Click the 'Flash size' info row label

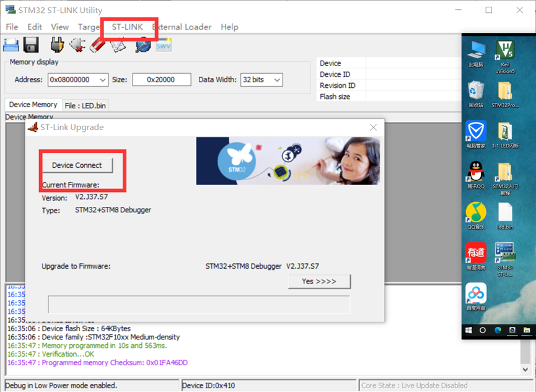click(335, 97)
